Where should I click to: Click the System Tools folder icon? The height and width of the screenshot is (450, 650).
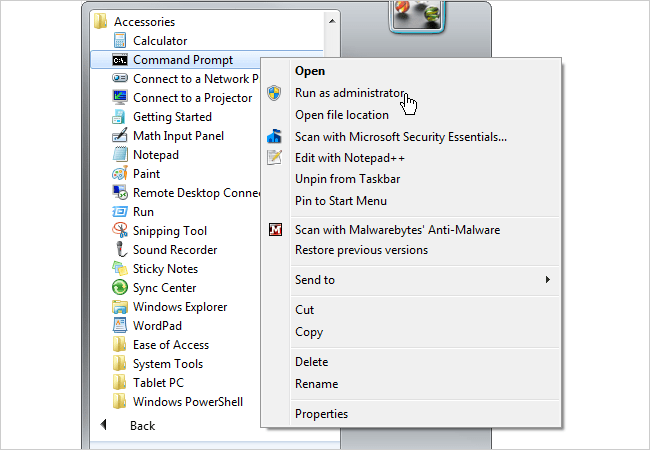(119, 363)
